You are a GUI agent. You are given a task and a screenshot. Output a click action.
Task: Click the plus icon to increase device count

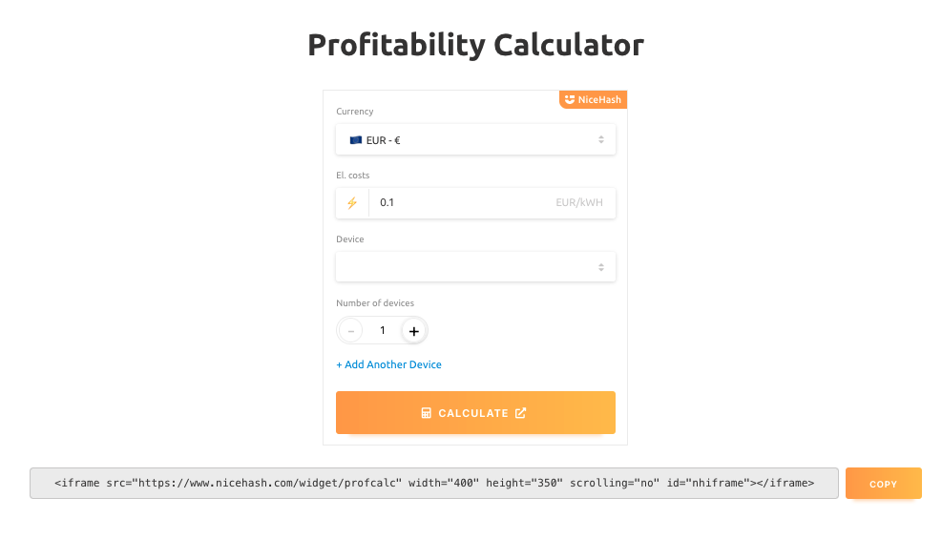[413, 330]
